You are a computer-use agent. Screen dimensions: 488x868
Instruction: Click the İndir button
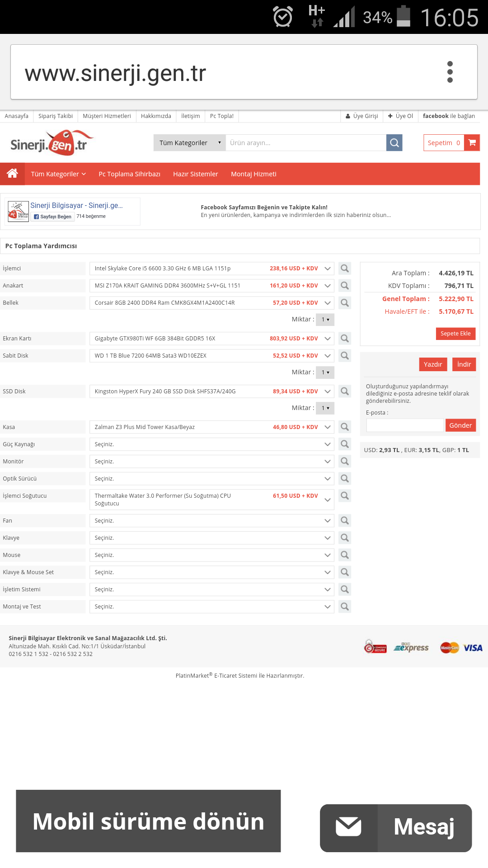464,364
